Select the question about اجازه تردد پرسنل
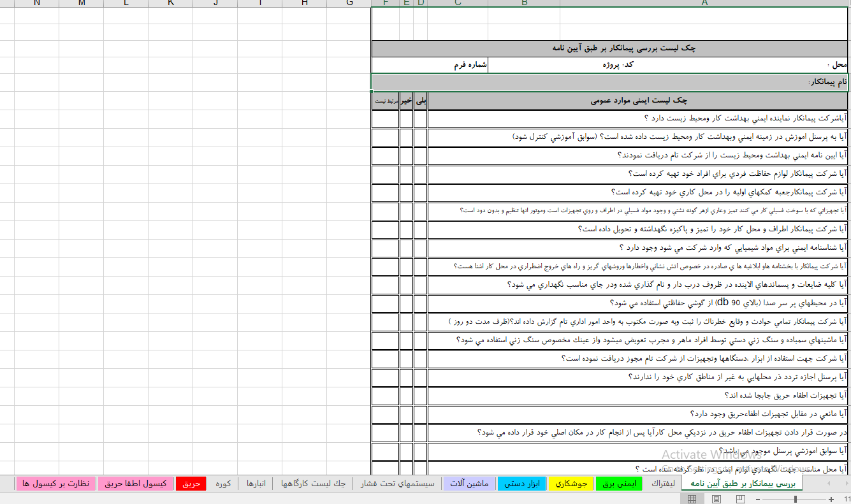Screen dimensions: 851x504 pos(638,377)
